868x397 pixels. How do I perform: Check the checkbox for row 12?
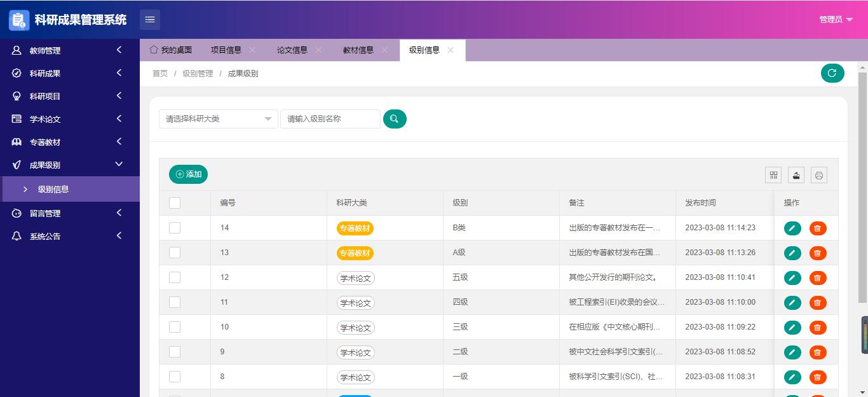click(x=175, y=277)
